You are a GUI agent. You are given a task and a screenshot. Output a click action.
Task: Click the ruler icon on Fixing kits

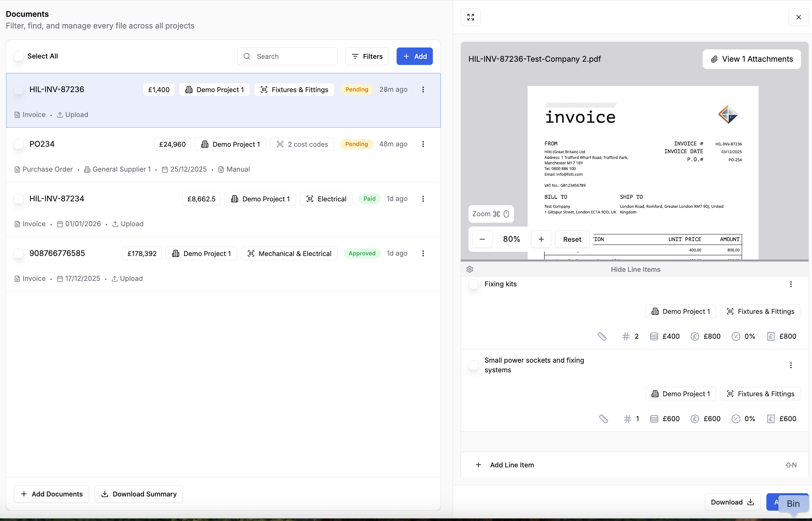[x=602, y=336]
